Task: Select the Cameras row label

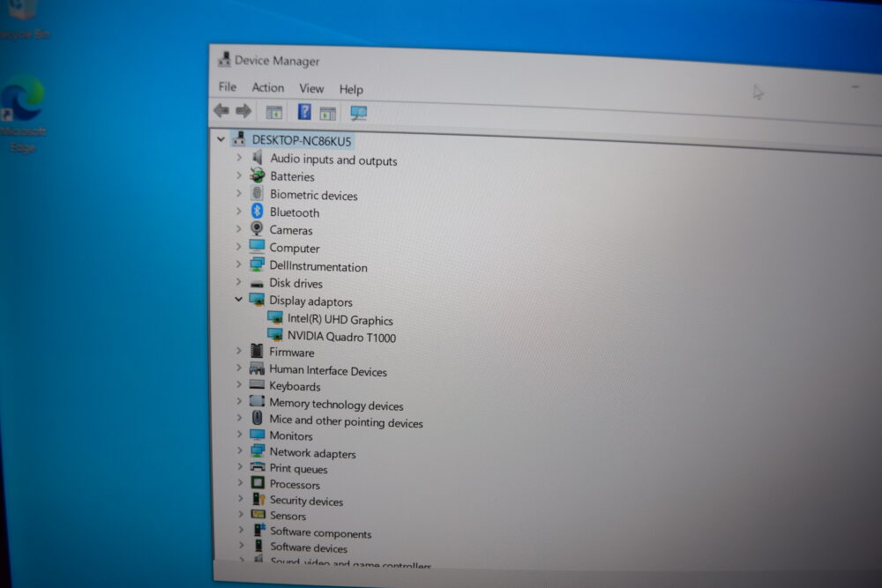Action: click(291, 230)
